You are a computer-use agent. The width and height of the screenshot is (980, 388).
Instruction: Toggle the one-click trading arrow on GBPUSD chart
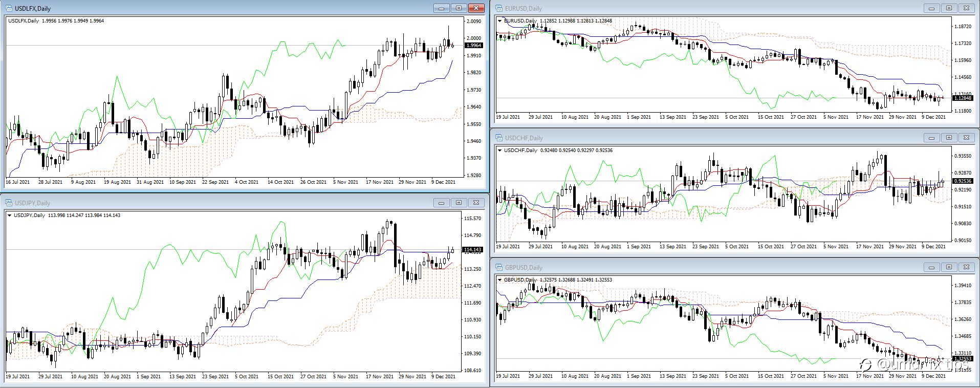[499, 280]
